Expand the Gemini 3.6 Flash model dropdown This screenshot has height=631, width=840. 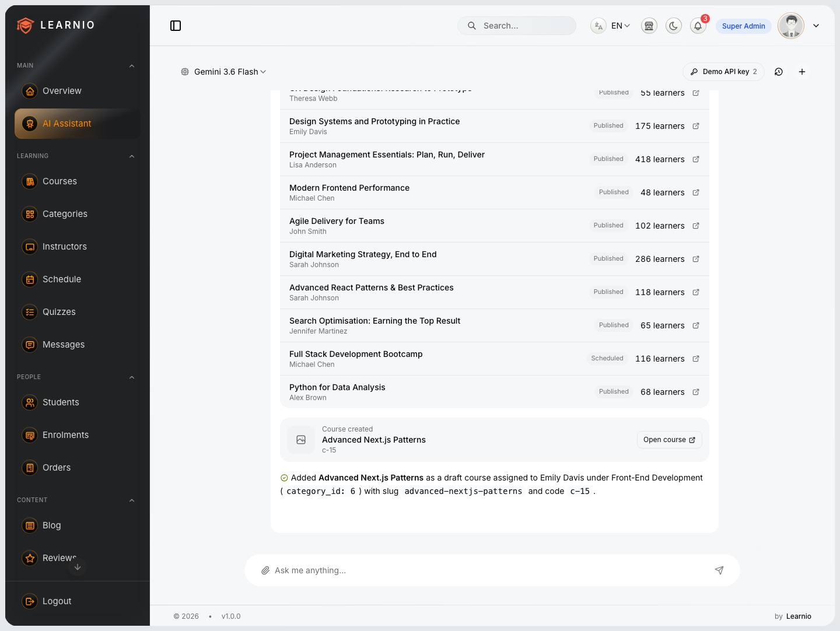click(223, 72)
